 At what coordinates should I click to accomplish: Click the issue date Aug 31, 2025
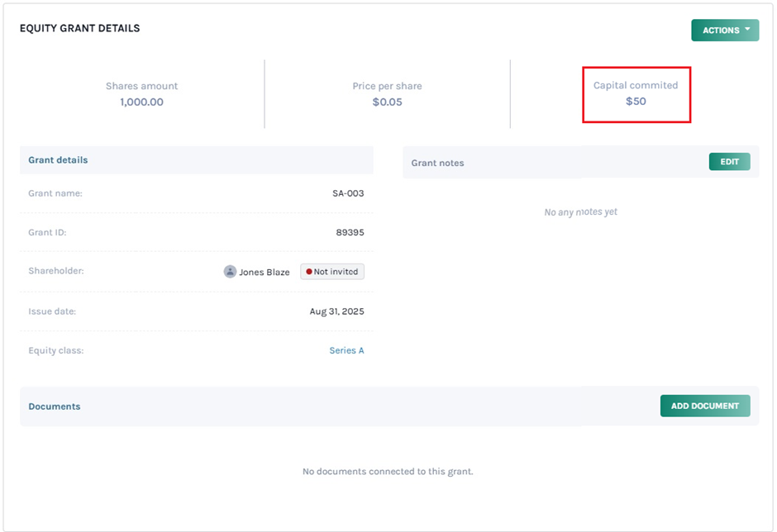(336, 311)
